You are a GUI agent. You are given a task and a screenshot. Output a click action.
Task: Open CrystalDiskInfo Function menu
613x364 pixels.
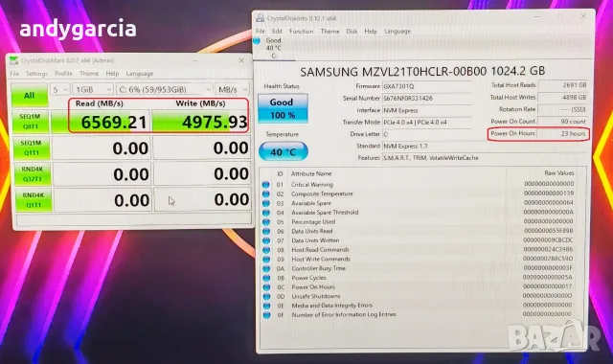pos(301,32)
